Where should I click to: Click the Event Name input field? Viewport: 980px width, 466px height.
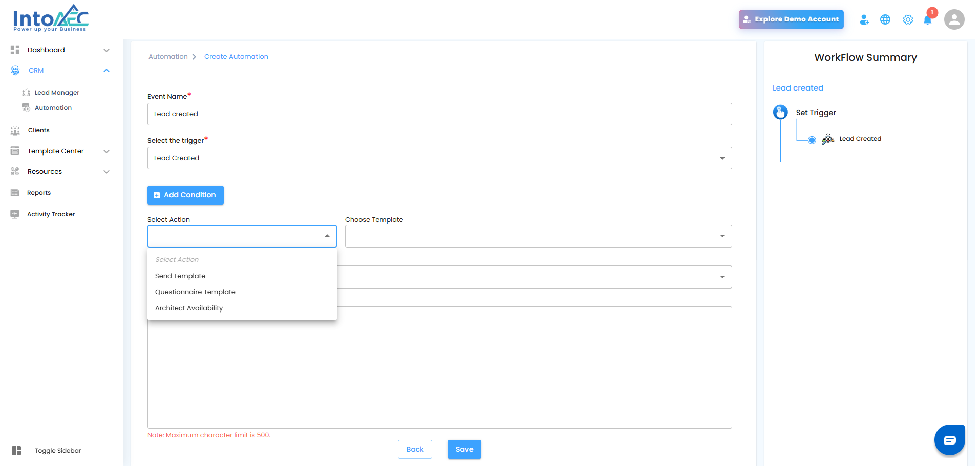(439, 114)
